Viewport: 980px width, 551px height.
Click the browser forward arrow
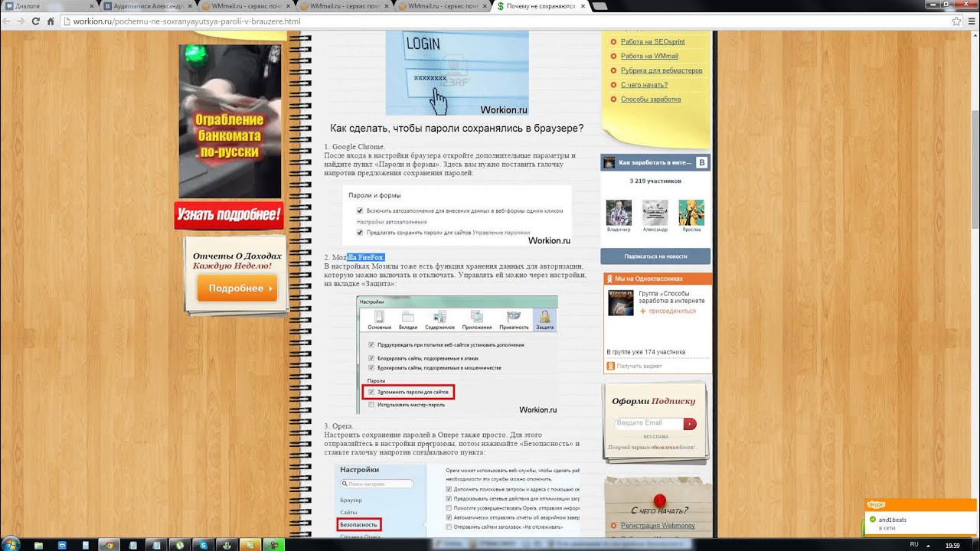tap(21, 21)
